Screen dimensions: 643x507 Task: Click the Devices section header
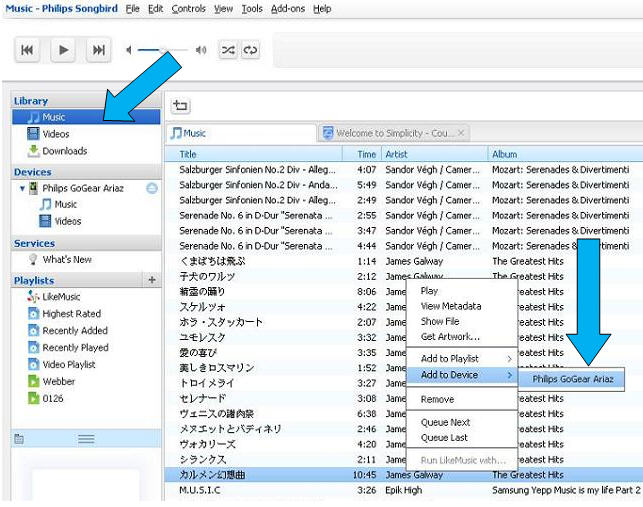(86, 172)
